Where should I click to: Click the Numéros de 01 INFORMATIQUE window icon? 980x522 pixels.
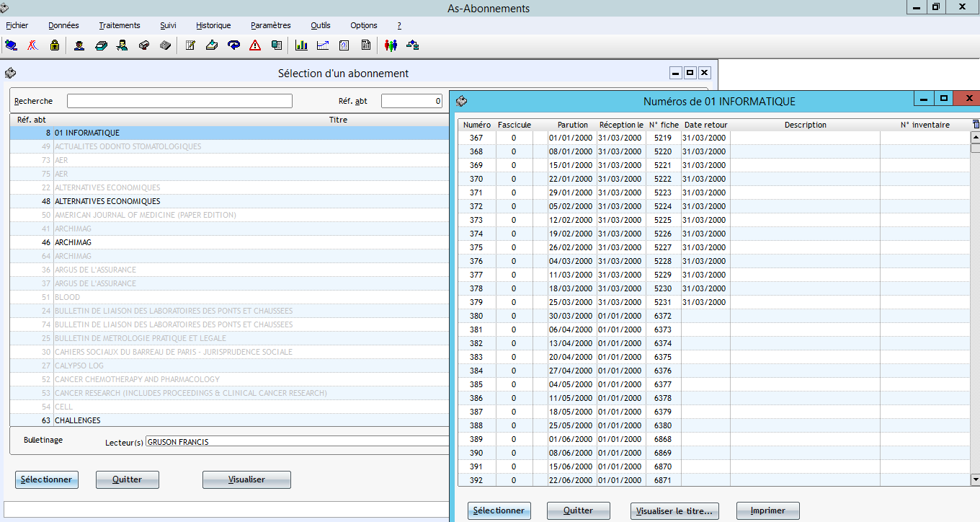(x=462, y=101)
